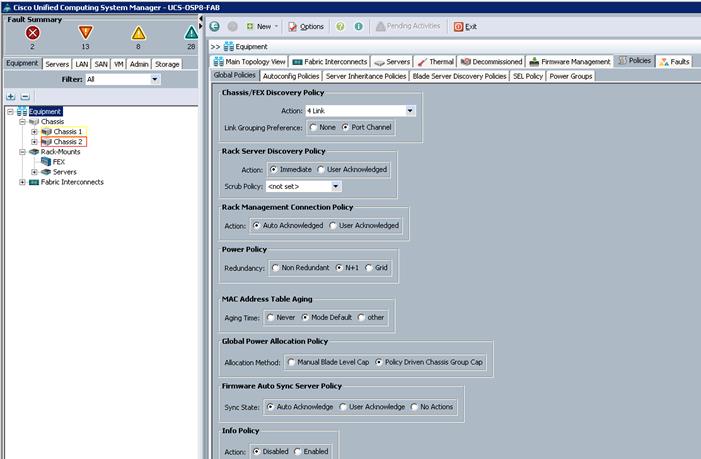
Task: Switch to Storage navigation tab
Action: click(x=167, y=64)
